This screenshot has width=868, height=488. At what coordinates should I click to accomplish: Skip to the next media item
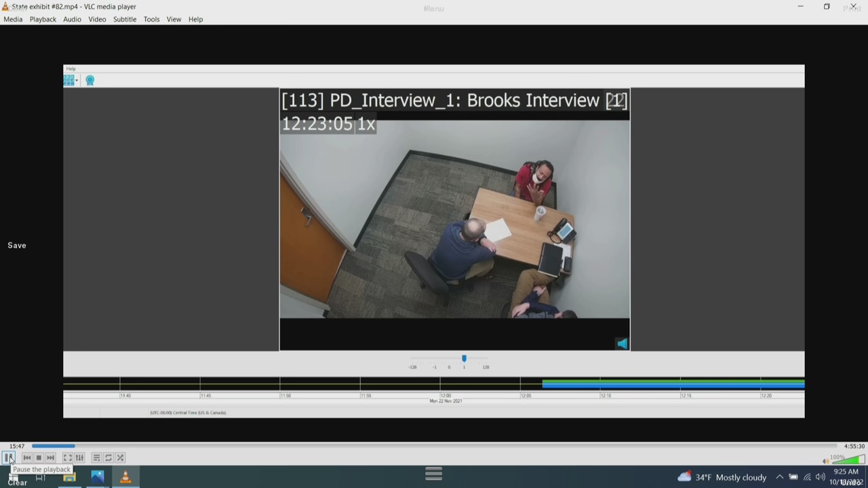(50, 457)
